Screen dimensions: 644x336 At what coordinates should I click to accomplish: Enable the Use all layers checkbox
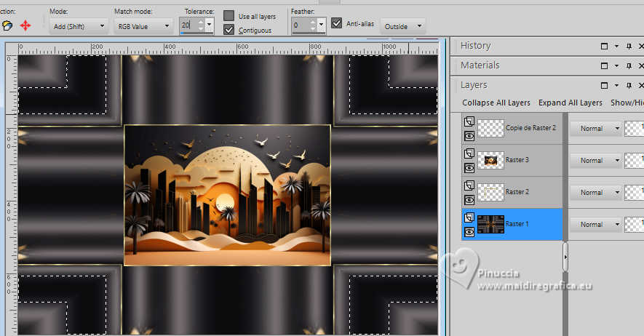(x=229, y=16)
